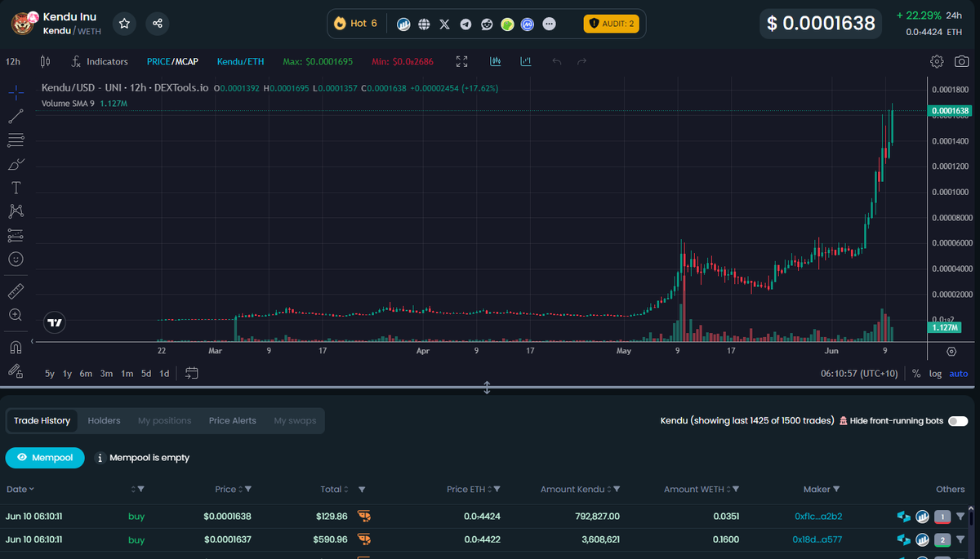This screenshot has height=559, width=980.
Task: Set chart range to 1d
Action: coord(164,374)
